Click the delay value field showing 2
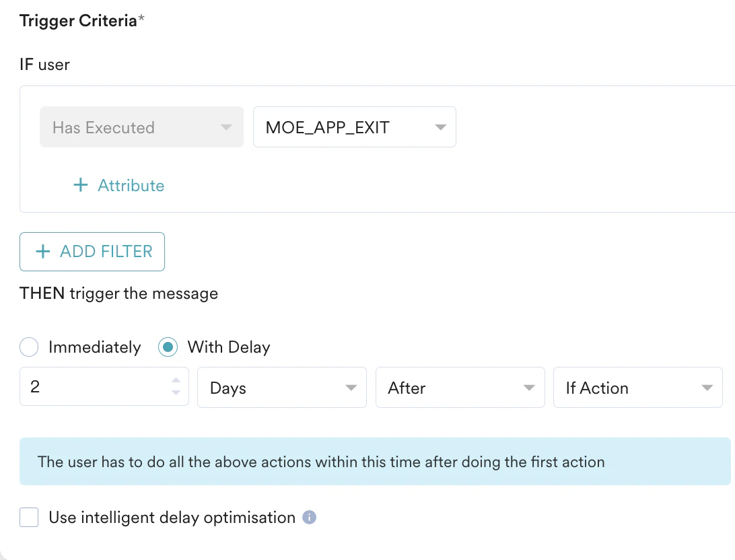The width and height of the screenshot is (735, 560). (94, 388)
